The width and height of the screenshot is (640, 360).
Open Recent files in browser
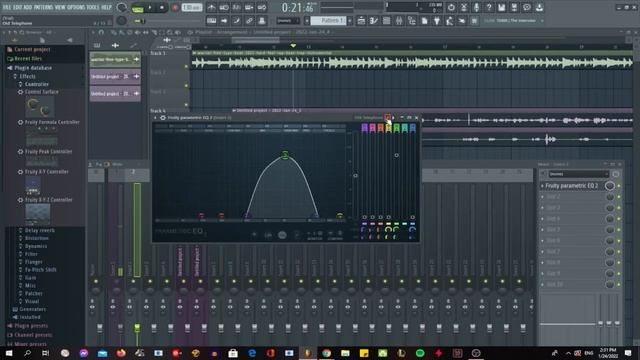[28, 59]
